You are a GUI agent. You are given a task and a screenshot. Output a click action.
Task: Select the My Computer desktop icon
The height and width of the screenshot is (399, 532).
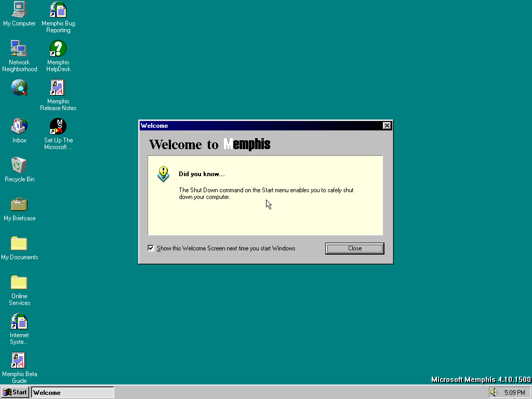(19, 10)
